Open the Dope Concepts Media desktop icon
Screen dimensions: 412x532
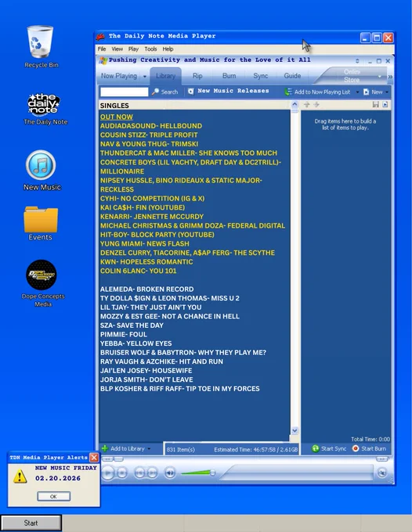click(42, 275)
